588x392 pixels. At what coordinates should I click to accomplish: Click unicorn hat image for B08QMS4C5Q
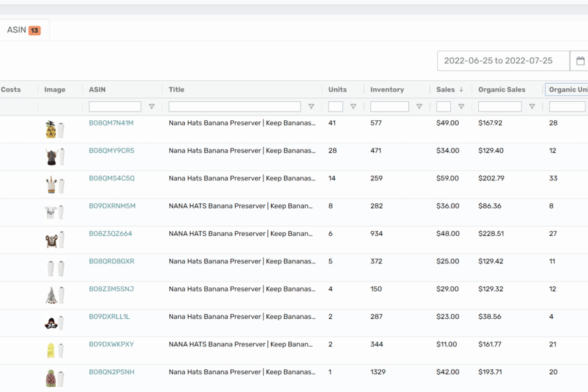[55, 185]
